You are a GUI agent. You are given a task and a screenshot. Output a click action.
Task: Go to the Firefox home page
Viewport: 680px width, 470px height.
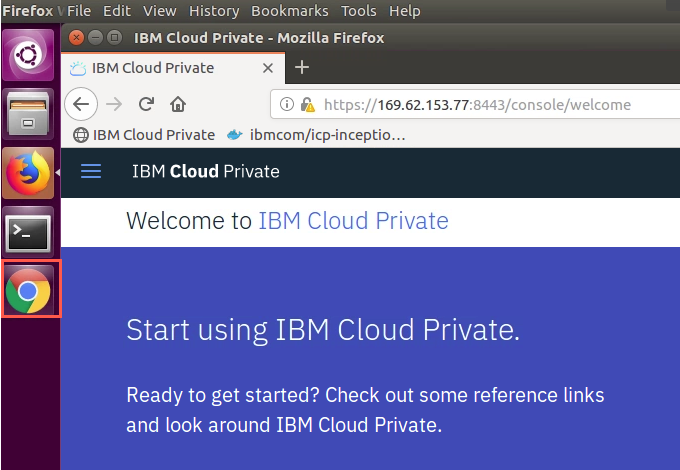178,104
